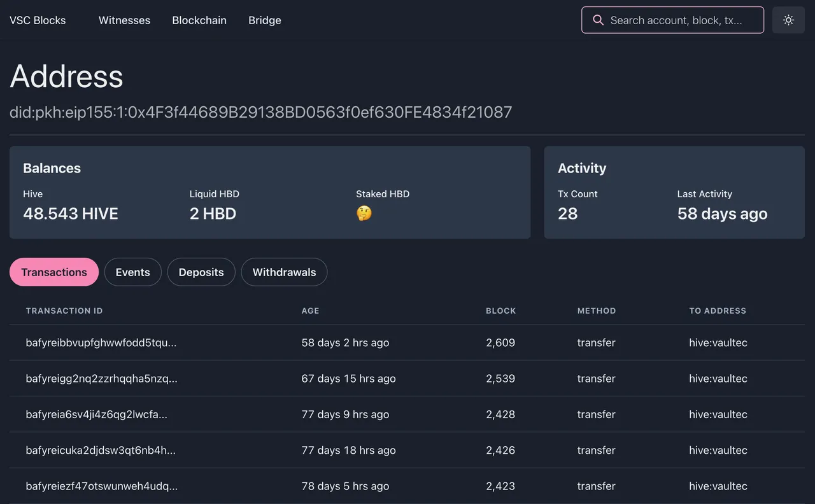815x504 pixels.
Task: Click block number 2,609
Action: coord(500,342)
